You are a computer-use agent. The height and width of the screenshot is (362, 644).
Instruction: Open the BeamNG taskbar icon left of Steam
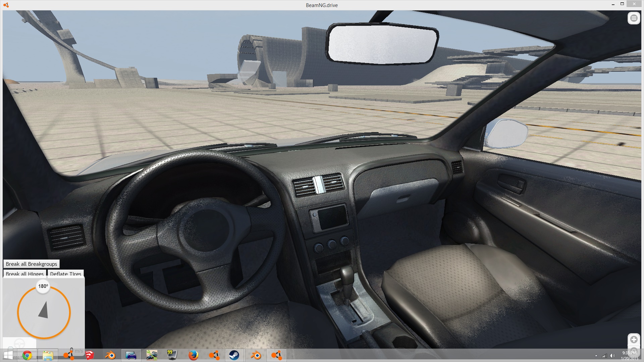coord(214,355)
